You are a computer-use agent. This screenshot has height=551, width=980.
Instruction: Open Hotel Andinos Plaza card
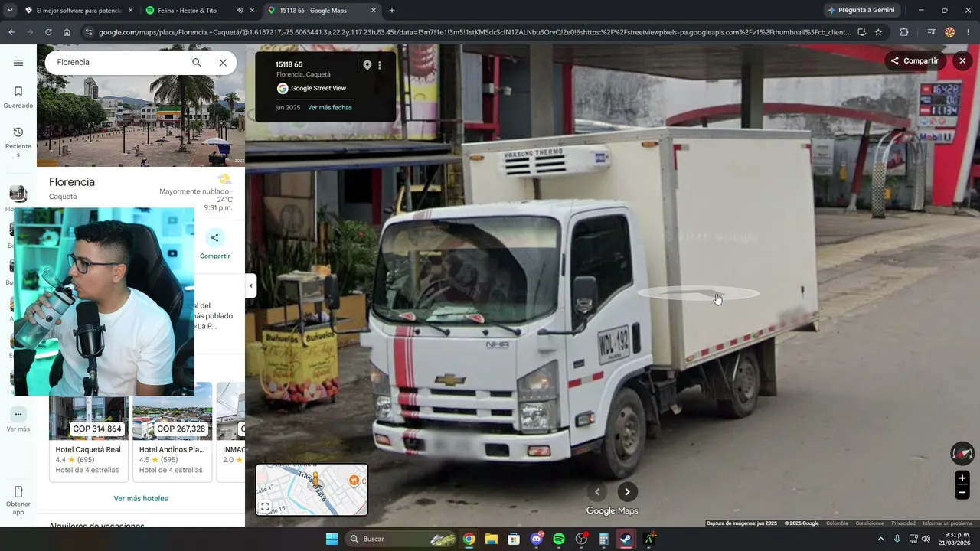[172, 432]
